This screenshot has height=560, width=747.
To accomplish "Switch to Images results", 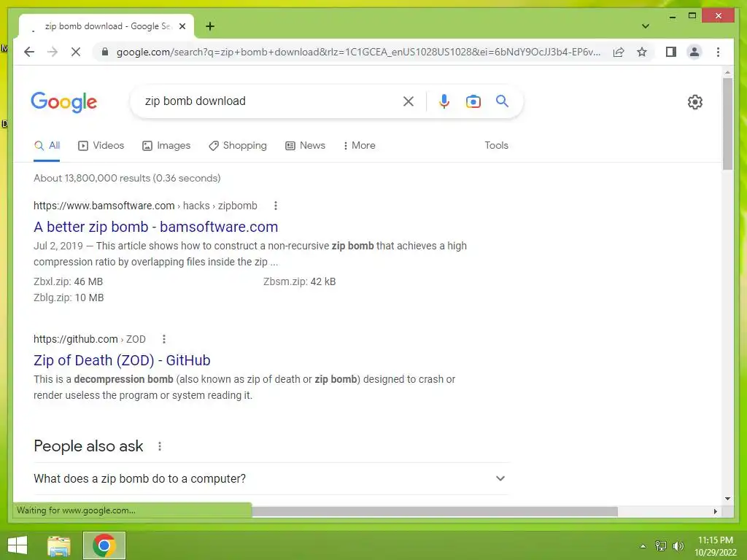I will pos(166,146).
